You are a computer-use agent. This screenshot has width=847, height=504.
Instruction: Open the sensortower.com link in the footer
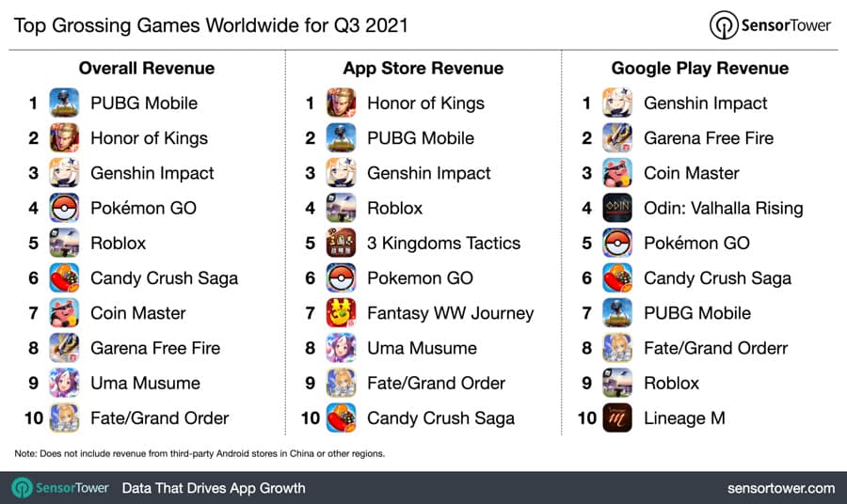[x=781, y=488]
